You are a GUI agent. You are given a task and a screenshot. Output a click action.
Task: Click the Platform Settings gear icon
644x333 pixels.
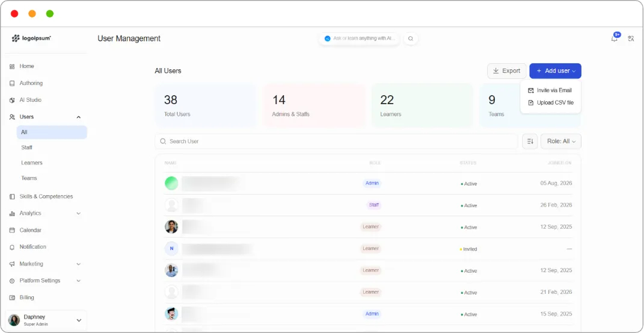(x=12, y=281)
